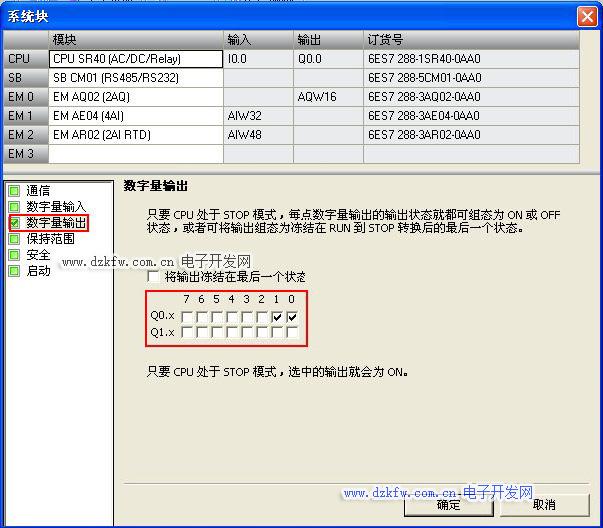
Task: Click the green icon beside 启动
Action: coord(14,271)
